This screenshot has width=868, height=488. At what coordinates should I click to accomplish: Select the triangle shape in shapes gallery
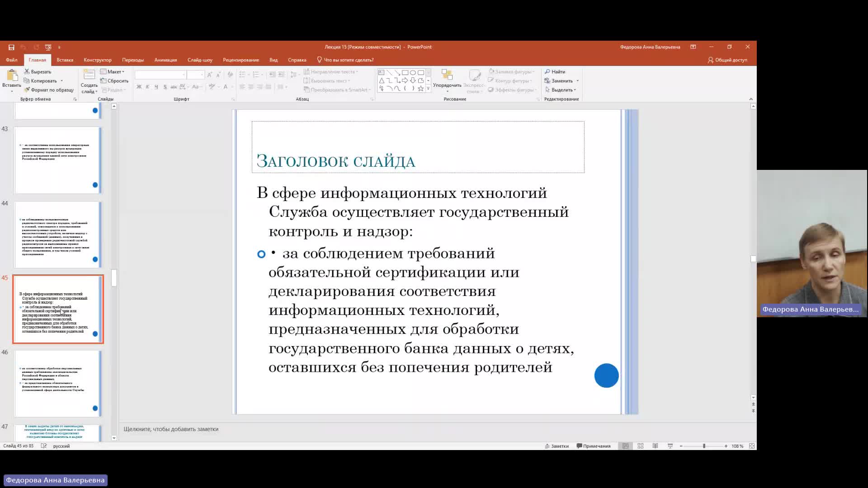coord(381,80)
